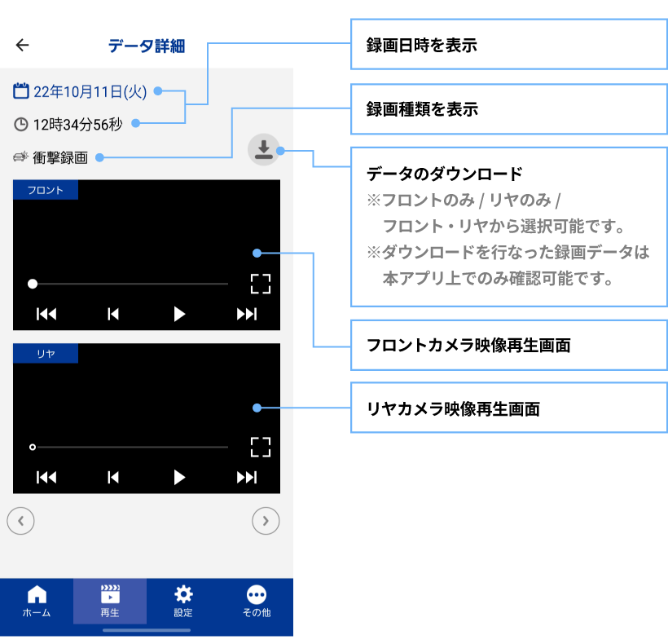This screenshot has width=668, height=644.
Task: Click the データのダウンロード heading
Action: pyautogui.click(x=444, y=174)
